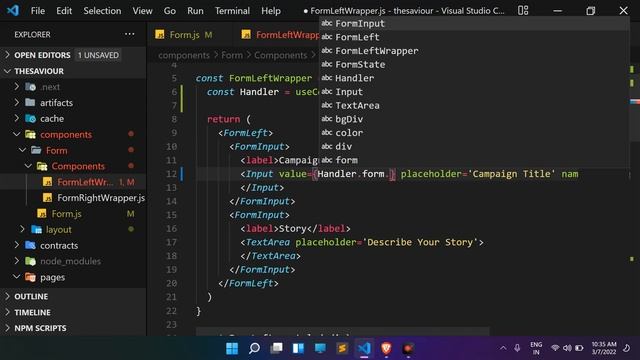The image size is (640, 360).
Task: Collapse the components folder
Action: tap(17, 134)
